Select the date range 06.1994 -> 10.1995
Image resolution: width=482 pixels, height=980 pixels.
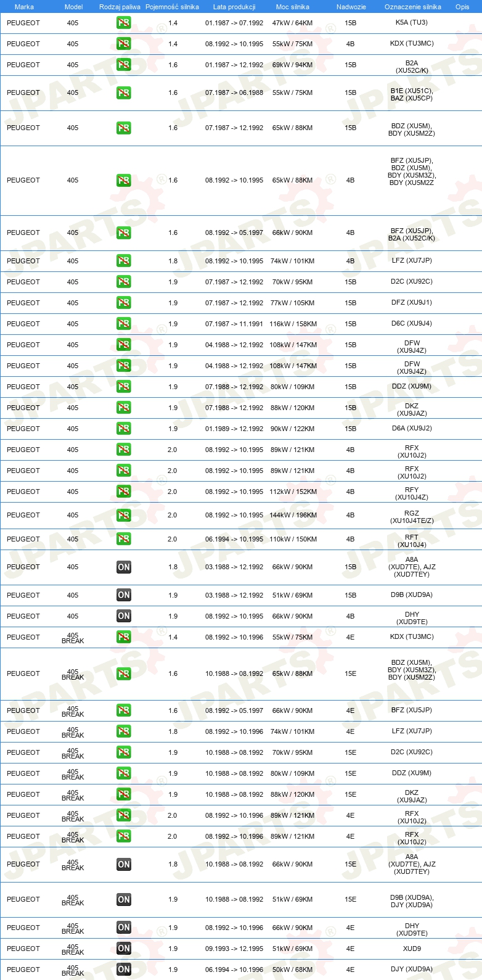[x=234, y=539]
